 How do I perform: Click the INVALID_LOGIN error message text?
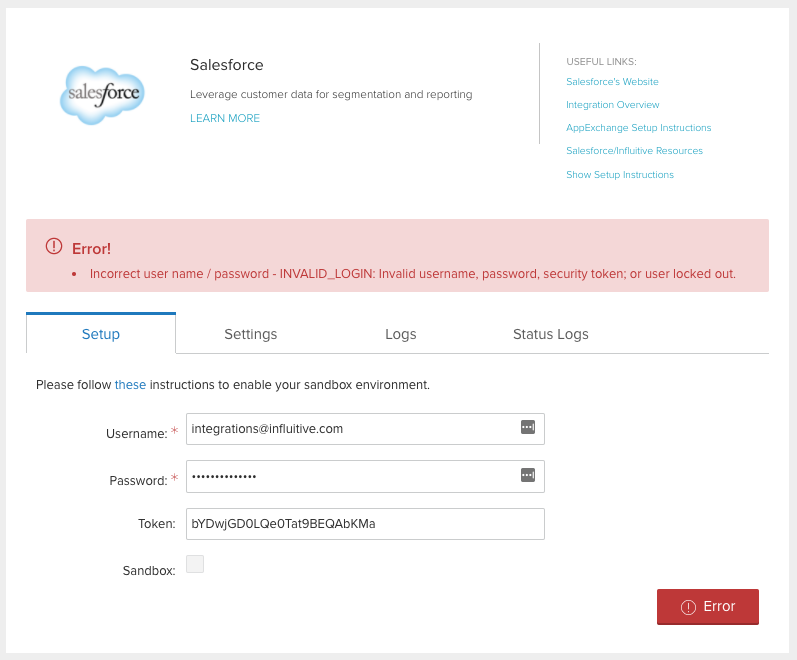[x=413, y=274]
